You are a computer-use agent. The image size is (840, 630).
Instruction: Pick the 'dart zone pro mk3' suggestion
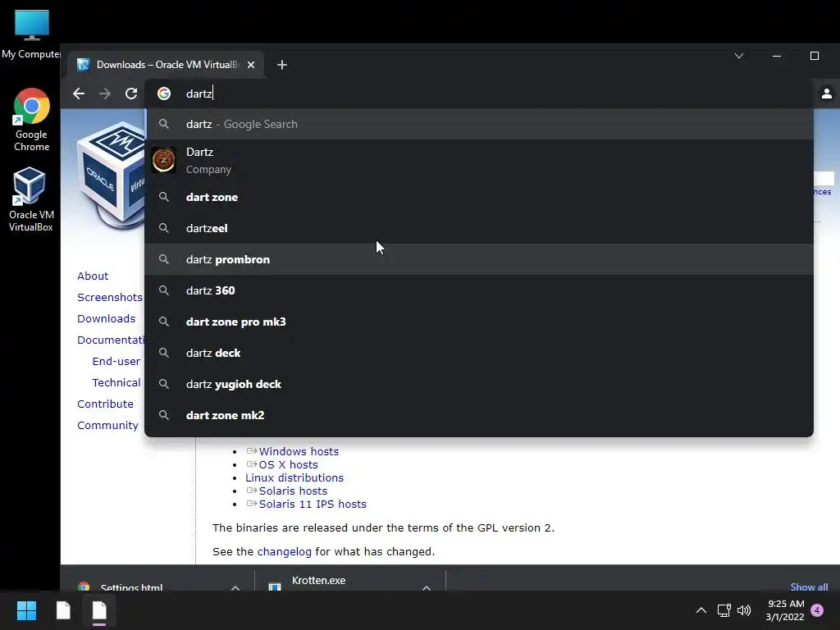pyautogui.click(x=479, y=322)
